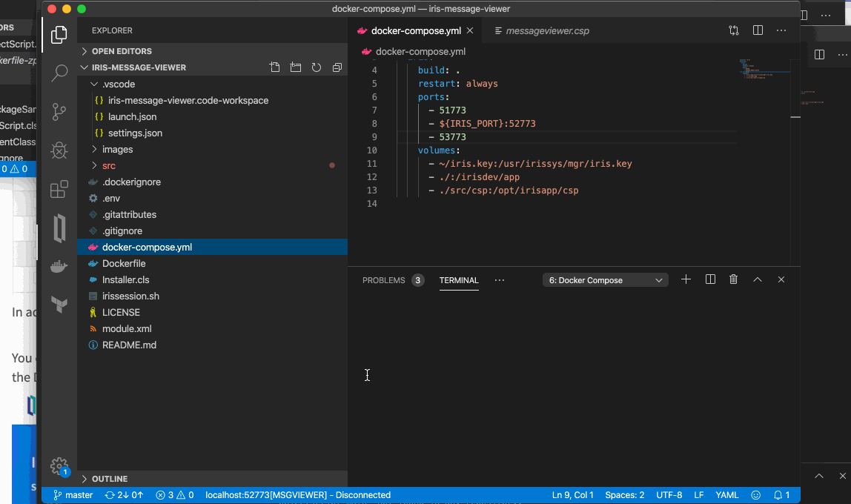This screenshot has height=504, width=851.
Task: Click localhost:52773[MSGVIEWER] connection status
Action: [298, 495]
